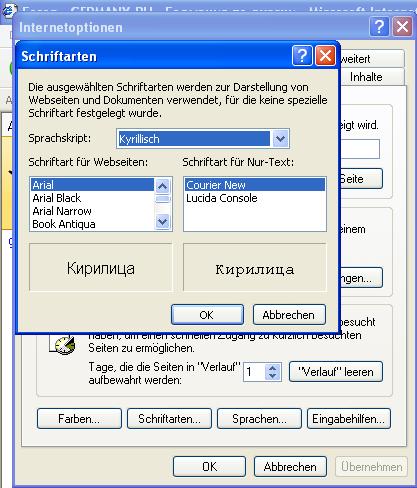
Task: Switch to the Inhalte tab
Action: [366, 77]
